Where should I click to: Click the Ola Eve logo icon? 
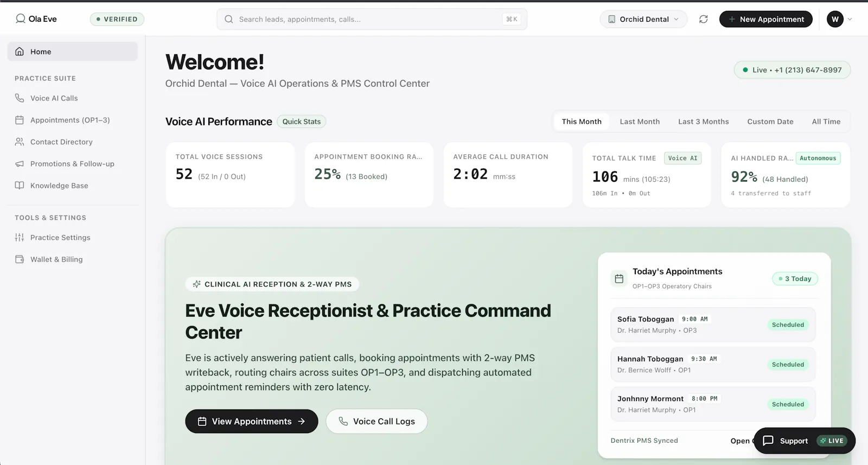coord(21,19)
